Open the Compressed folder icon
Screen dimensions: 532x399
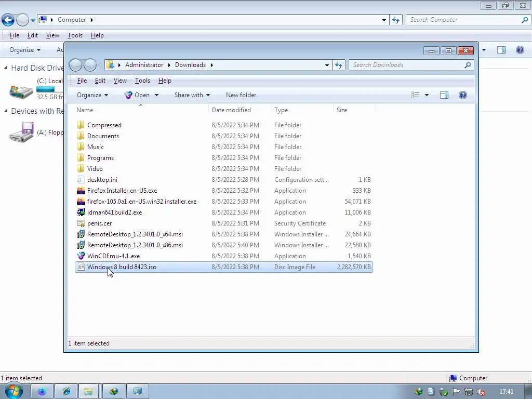pos(81,125)
